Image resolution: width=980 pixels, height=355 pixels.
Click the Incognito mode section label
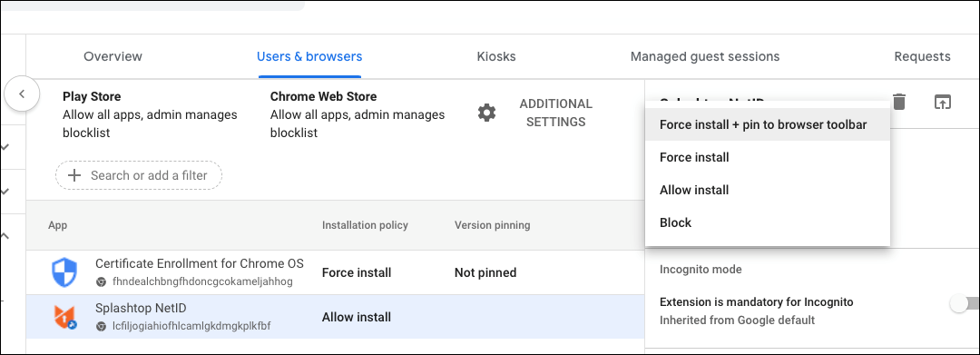pos(701,270)
